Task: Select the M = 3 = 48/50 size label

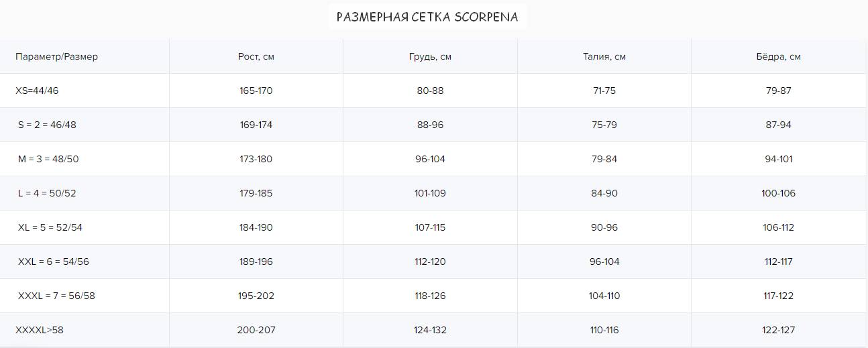Action: (48, 159)
